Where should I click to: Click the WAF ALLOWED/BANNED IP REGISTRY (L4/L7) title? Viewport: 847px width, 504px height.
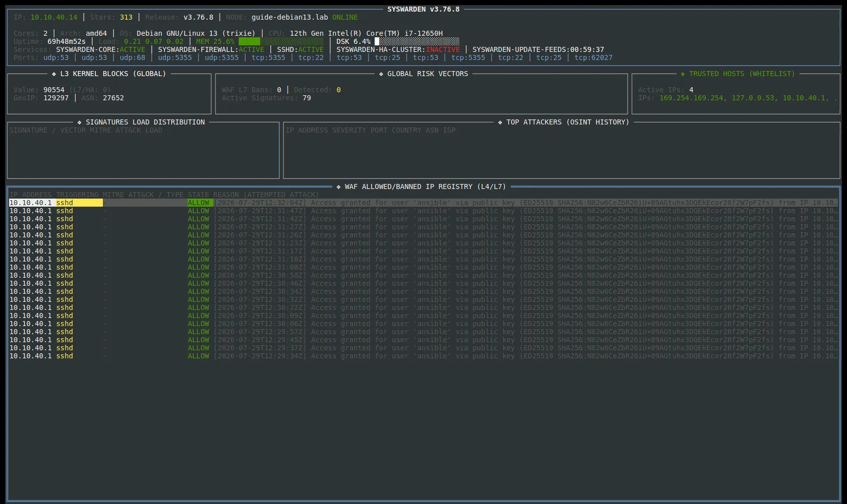pos(425,186)
